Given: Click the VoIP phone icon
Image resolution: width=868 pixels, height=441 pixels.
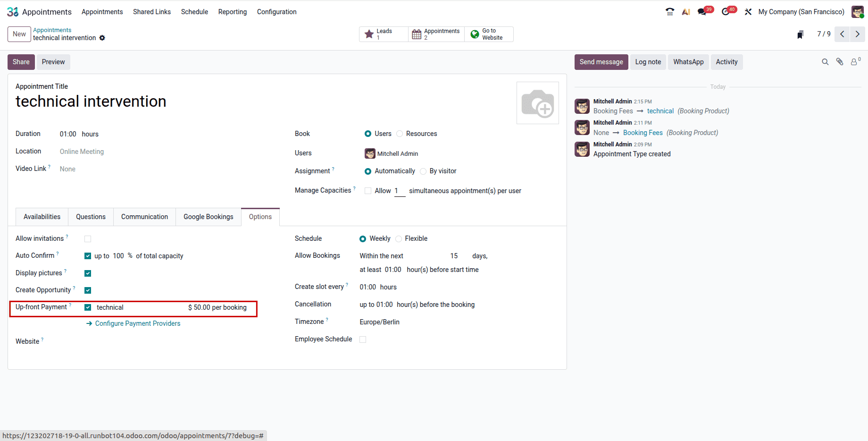Looking at the screenshot, I should click(670, 12).
